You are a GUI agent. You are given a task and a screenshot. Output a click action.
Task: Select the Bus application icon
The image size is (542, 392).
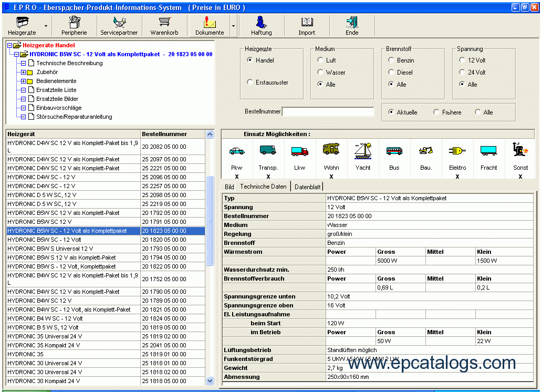tap(394, 151)
